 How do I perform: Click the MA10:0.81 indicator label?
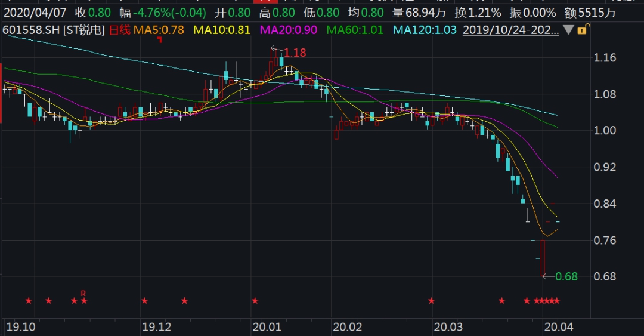pyautogui.click(x=222, y=30)
